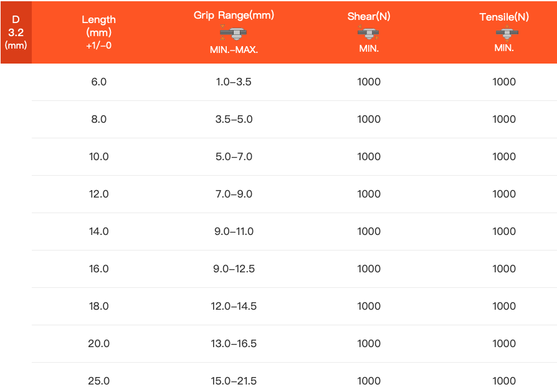Click the shear rivet diagram icon
This screenshot has height=392, width=557.
point(369,34)
